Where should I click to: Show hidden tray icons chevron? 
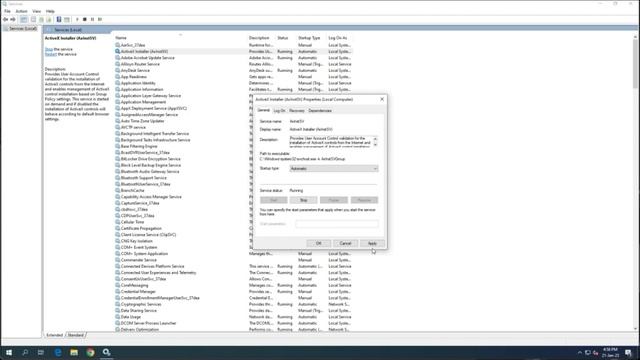point(580,353)
